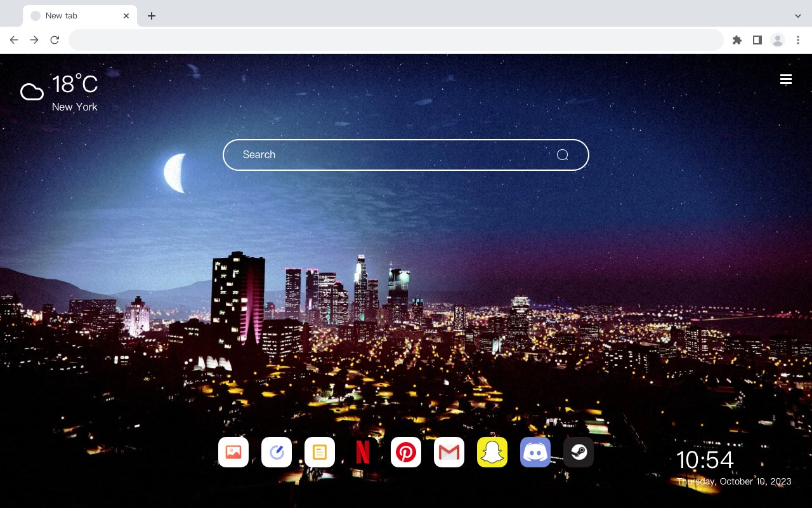
Task: Open the wallpaper gallery shortcut icon
Action: pyautogui.click(x=233, y=452)
